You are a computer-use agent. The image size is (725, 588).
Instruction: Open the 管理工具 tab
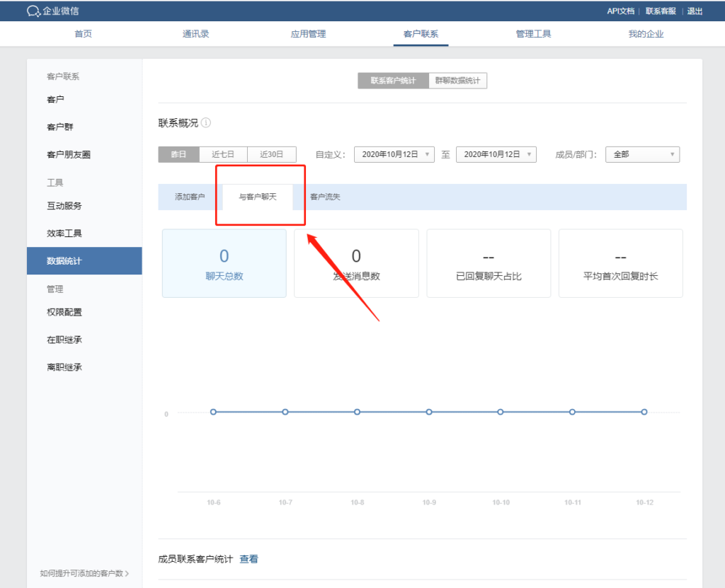(533, 34)
